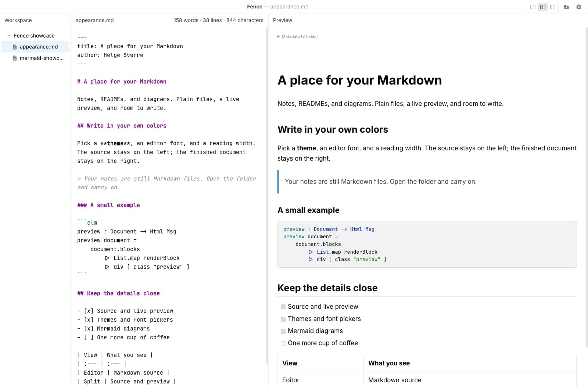This screenshot has height=386, width=588.
Task: Open appearance.md in the workspace tree
Action: point(35,47)
